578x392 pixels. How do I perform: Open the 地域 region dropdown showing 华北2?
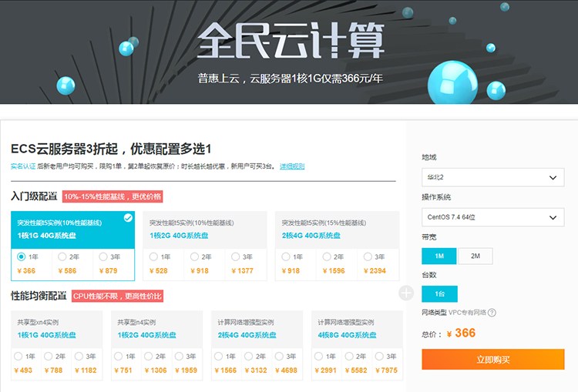[x=493, y=177]
